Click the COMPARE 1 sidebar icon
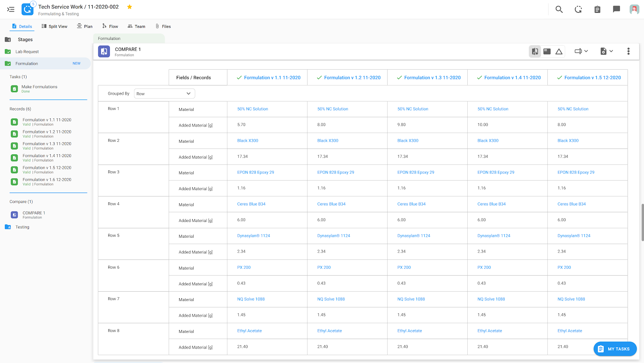The image size is (644, 363). click(14, 215)
